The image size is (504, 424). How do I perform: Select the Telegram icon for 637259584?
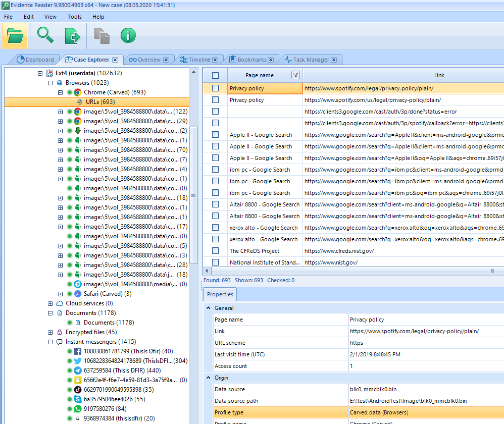pos(77,370)
